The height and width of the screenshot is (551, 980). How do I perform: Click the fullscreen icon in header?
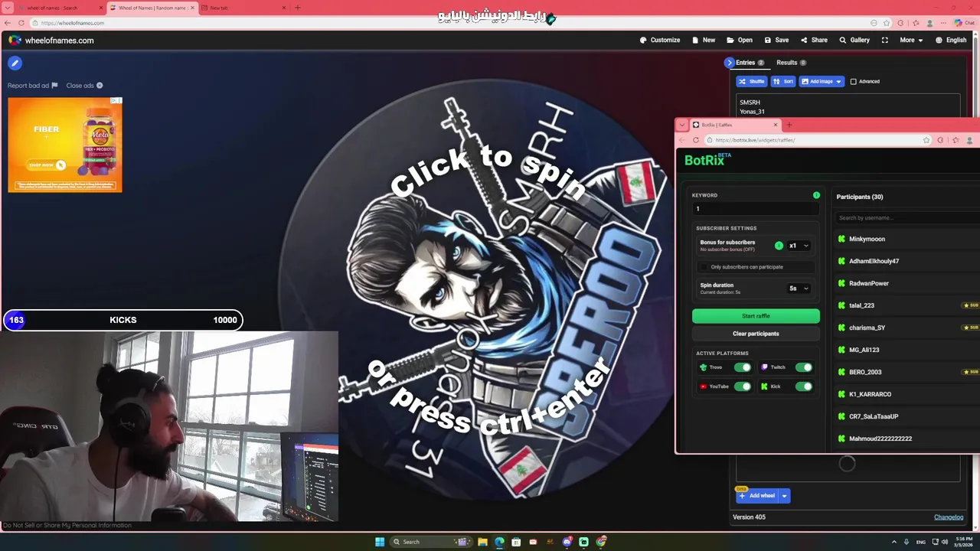[885, 40]
